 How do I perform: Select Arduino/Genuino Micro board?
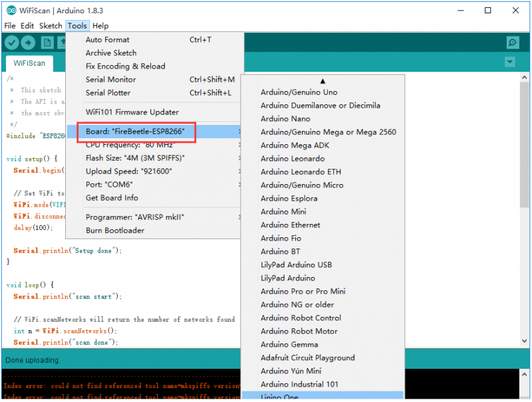click(x=323, y=185)
